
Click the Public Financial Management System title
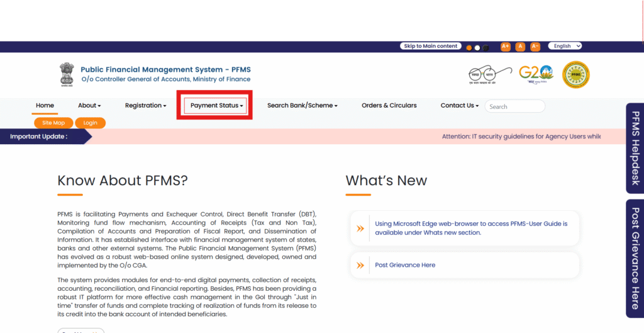pos(165,69)
